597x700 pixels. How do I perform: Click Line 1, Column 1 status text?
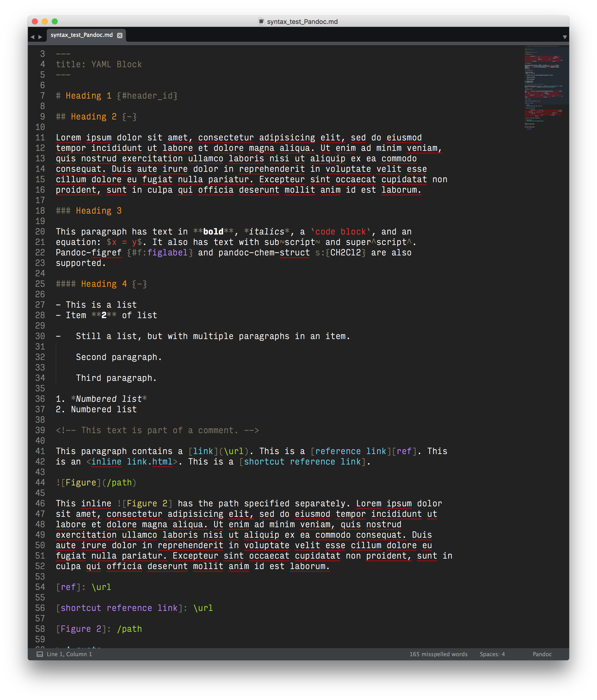[x=69, y=654]
